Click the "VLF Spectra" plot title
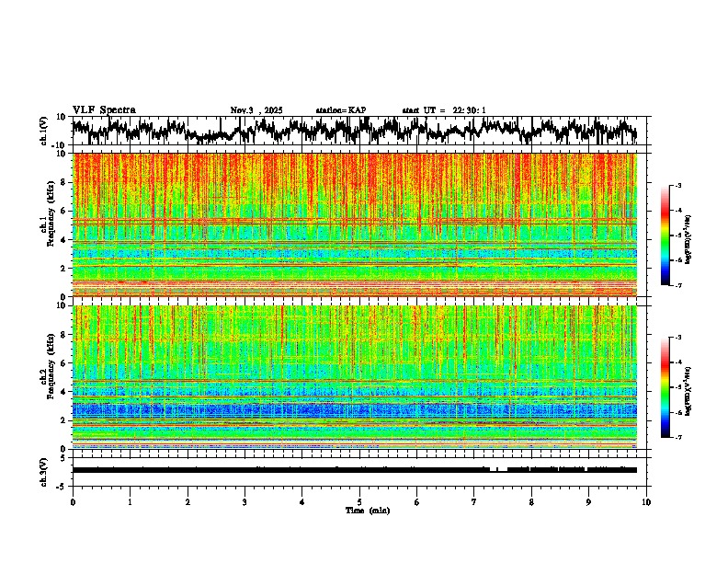 tap(104, 110)
